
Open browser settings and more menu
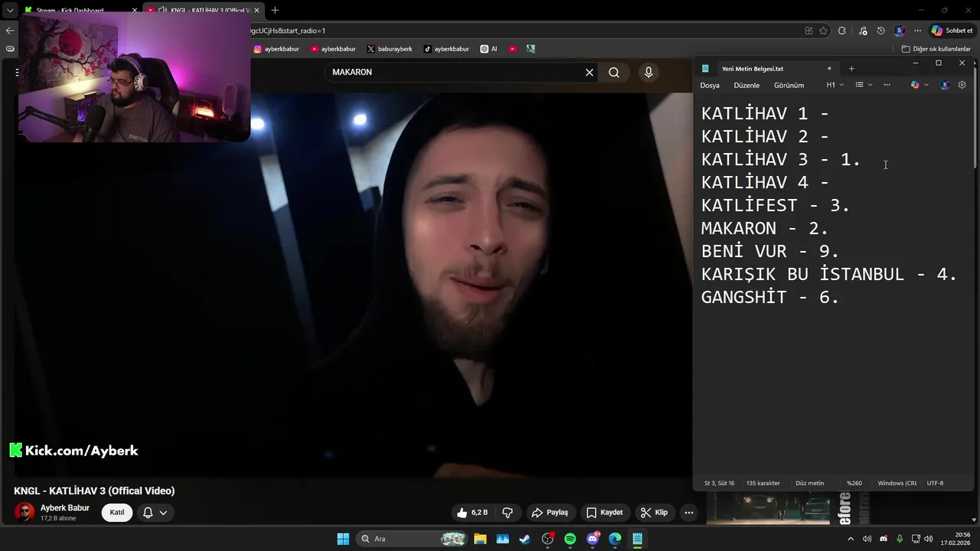click(x=917, y=31)
